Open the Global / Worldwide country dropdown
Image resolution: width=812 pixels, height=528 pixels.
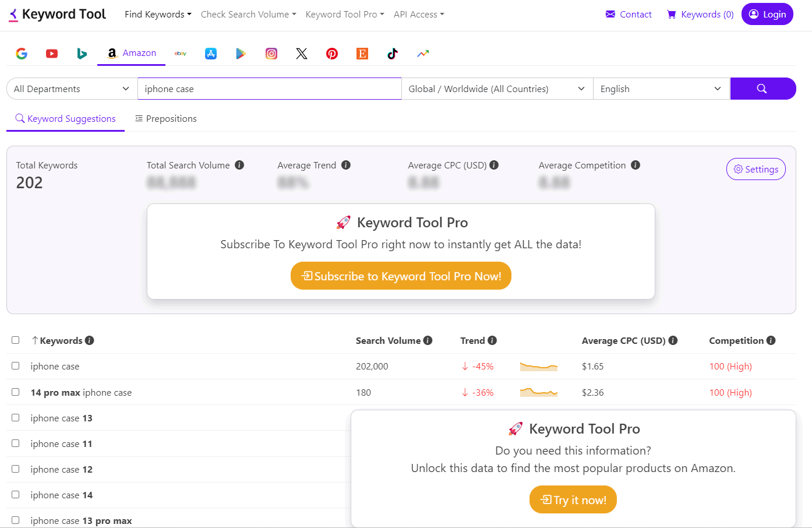497,89
